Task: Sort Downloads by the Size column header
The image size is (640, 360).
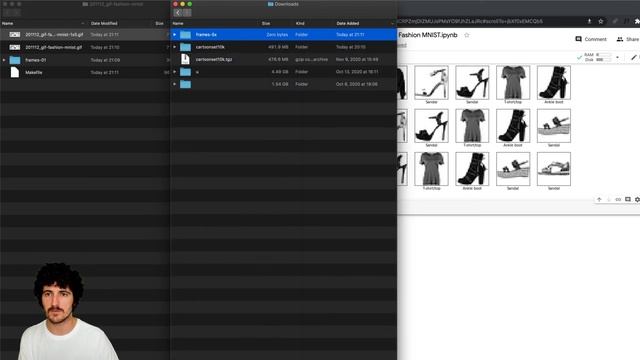Action: tap(266, 24)
